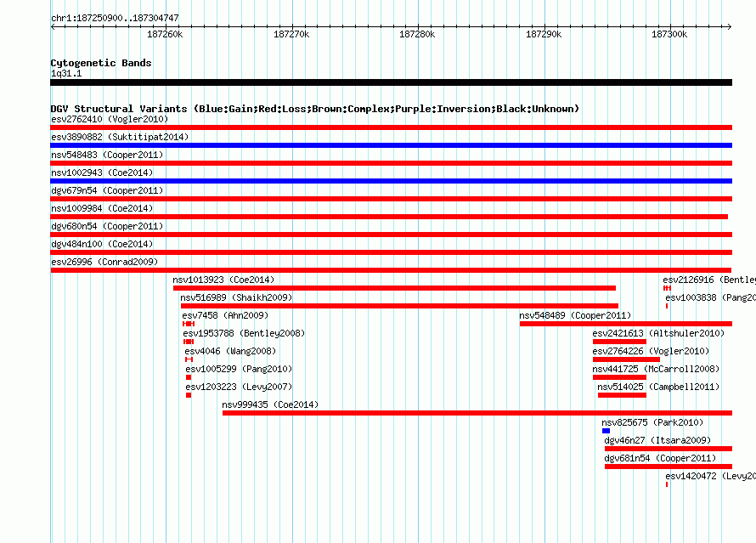The image size is (756, 543).
Task: Click the red bar under dgv681n54
Action: [x=669, y=467]
